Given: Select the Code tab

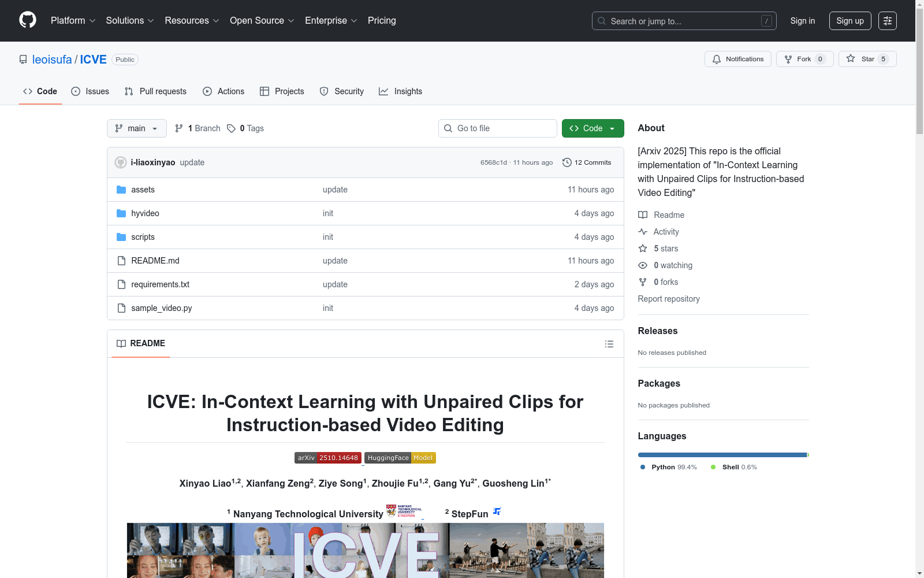Looking at the screenshot, I should [40, 91].
